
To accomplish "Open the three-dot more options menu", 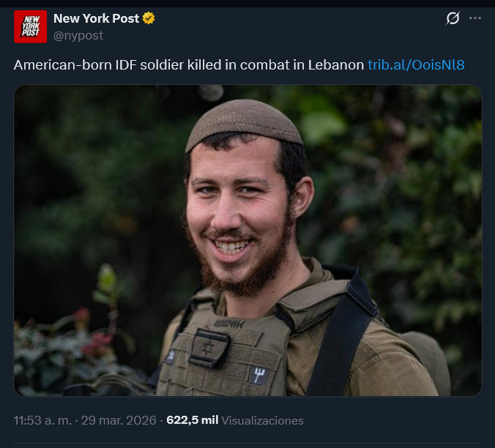I will point(475,18).
